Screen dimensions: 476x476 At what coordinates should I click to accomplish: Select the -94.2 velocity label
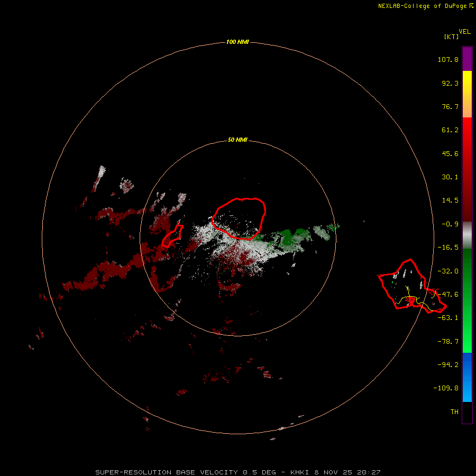pos(448,364)
